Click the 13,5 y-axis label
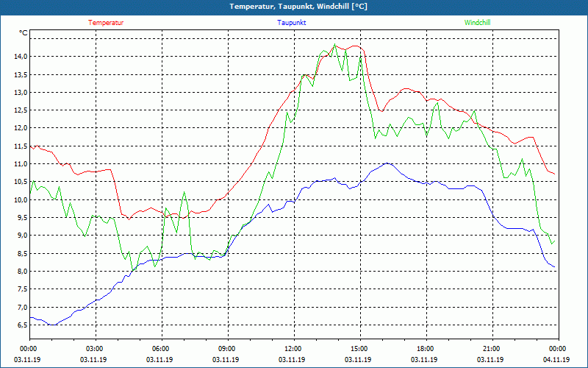This screenshot has width=588, height=368. (x=21, y=74)
